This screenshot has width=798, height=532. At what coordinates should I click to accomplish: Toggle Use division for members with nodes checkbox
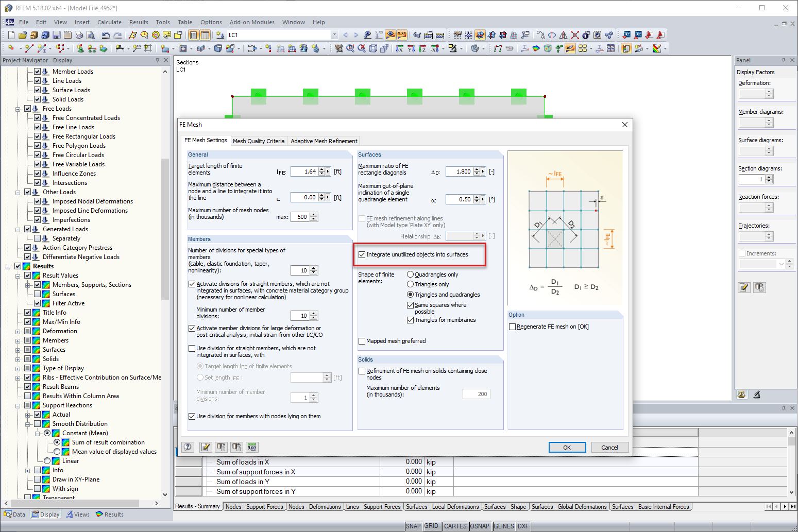tap(192, 416)
